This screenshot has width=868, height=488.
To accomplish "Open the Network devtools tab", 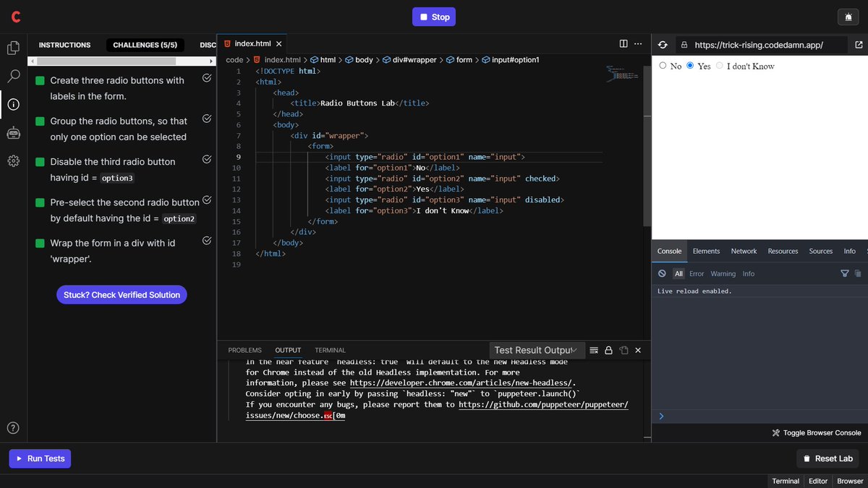I will (x=744, y=251).
